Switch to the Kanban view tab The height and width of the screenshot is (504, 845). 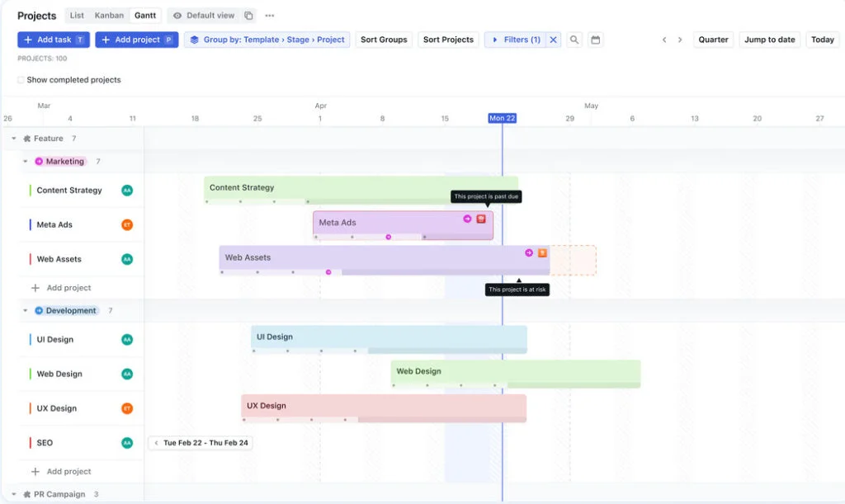[x=109, y=16]
